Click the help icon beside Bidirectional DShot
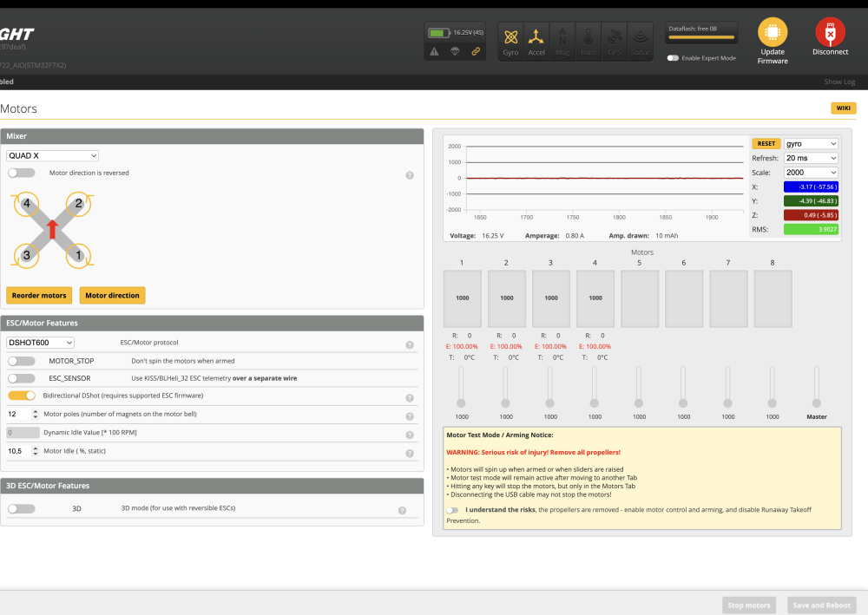The height and width of the screenshot is (615, 868). click(x=409, y=398)
